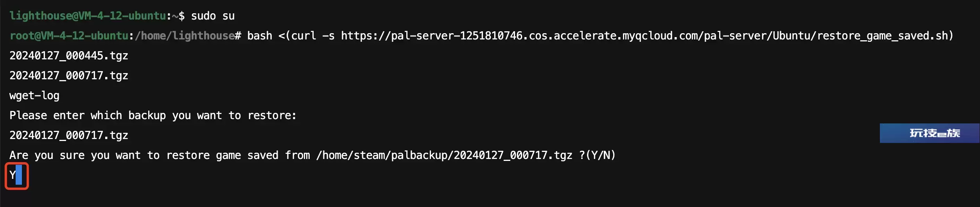Click the restore_game_saved.sh URL in command
The height and width of the screenshot is (207, 980).
(x=647, y=36)
